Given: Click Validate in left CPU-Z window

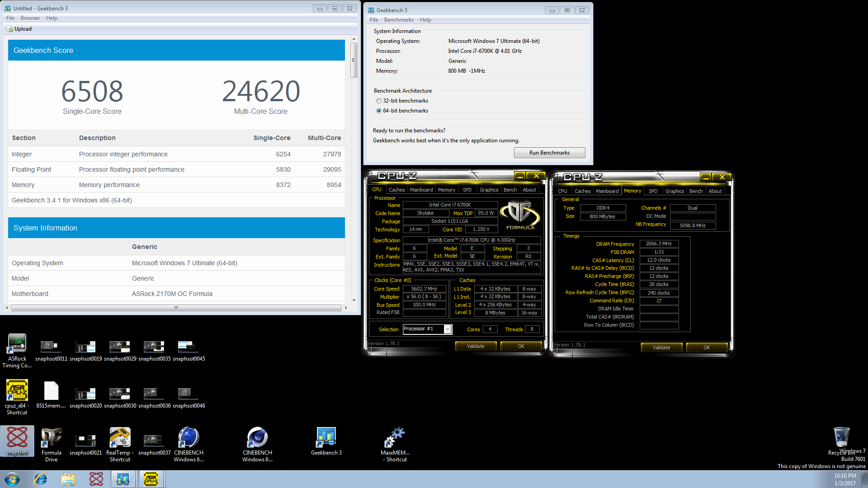Looking at the screenshot, I should pyautogui.click(x=475, y=346).
